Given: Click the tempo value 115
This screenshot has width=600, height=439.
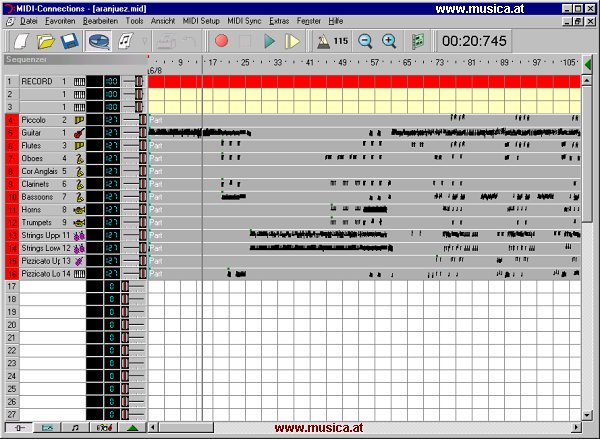Looking at the screenshot, I should (341, 41).
